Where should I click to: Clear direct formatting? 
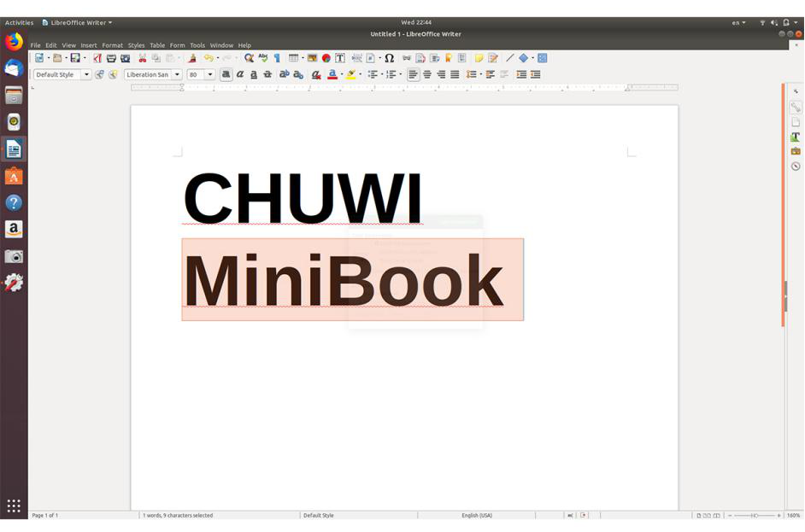coord(316,74)
